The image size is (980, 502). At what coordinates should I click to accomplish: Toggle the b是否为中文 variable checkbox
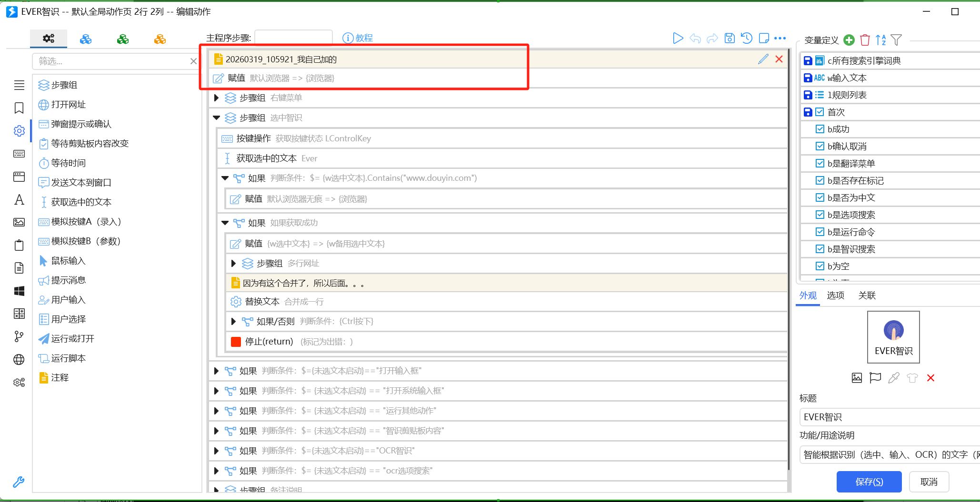pos(820,197)
